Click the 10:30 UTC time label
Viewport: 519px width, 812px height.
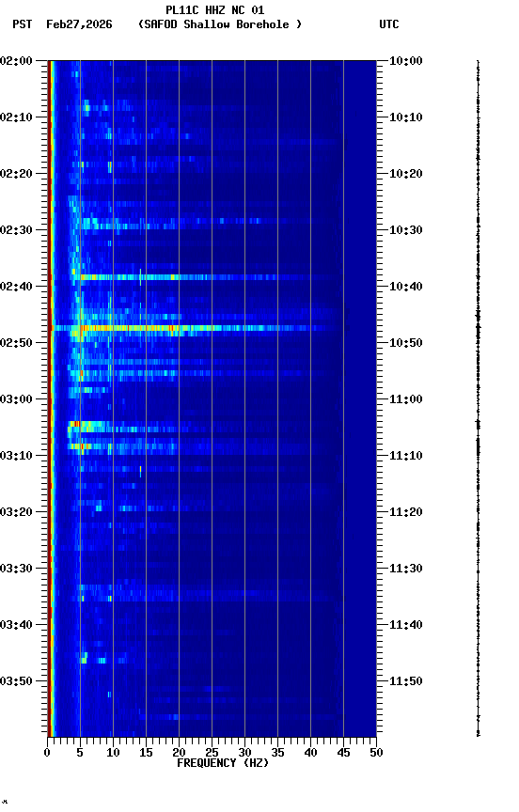(x=406, y=230)
